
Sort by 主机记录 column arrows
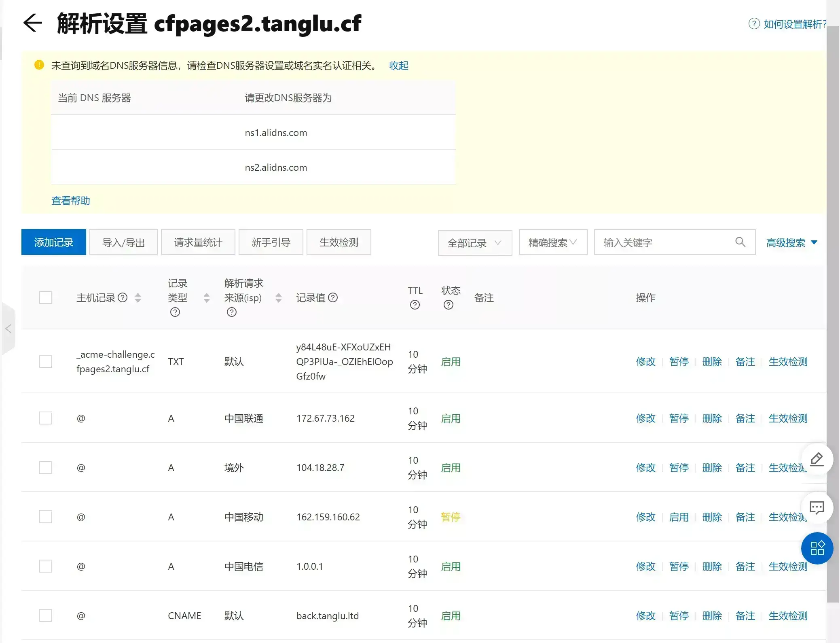coord(138,298)
